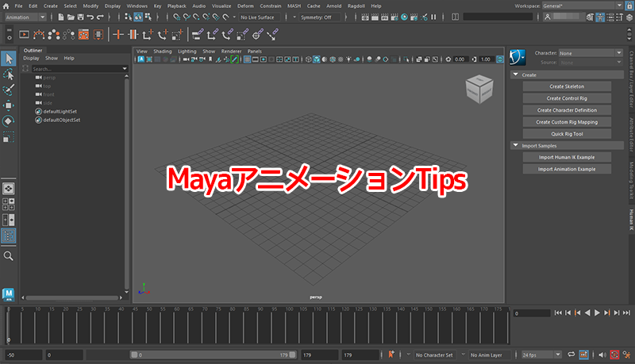This screenshot has height=364, width=635.
Task: Open the Windows menu
Action: tap(137, 6)
